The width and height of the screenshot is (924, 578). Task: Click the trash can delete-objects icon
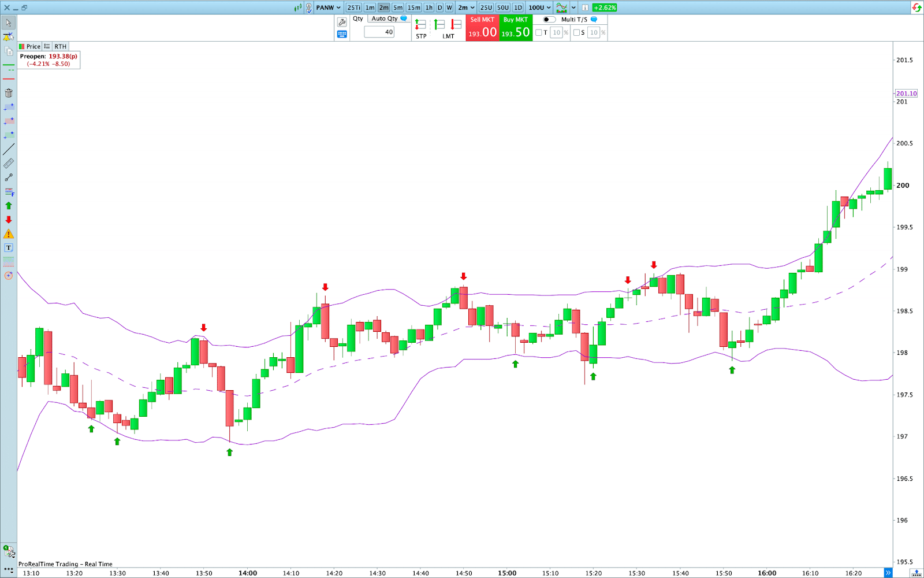point(9,93)
